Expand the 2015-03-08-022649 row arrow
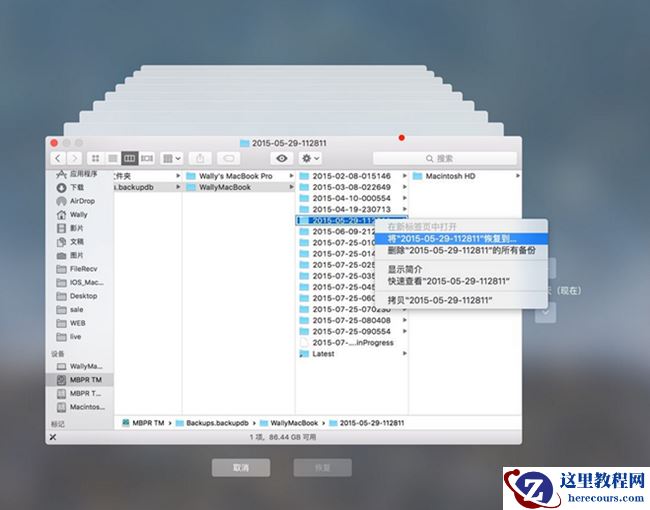Image resolution: width=650 pixels, height=510 pixels. (x=405, y=187)
